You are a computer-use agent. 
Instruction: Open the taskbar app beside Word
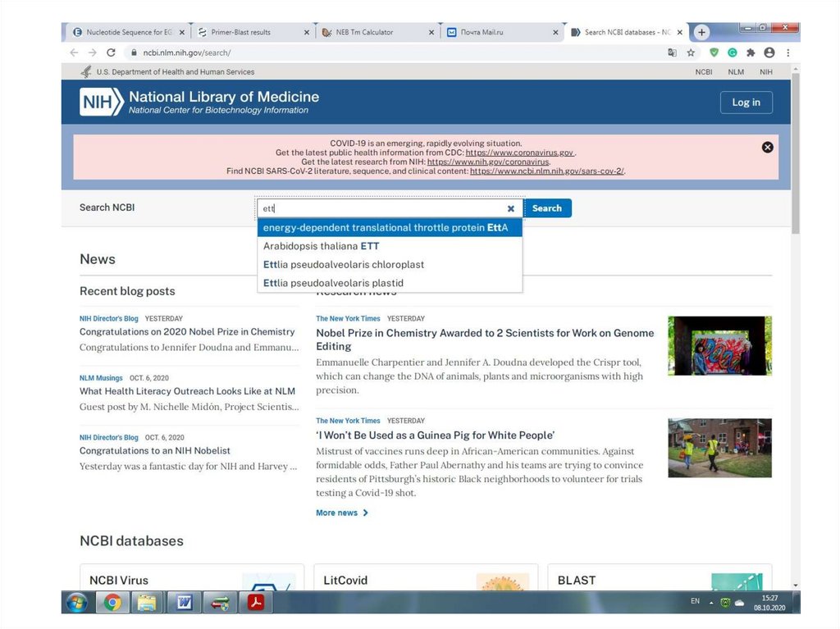tap(220, 603)
